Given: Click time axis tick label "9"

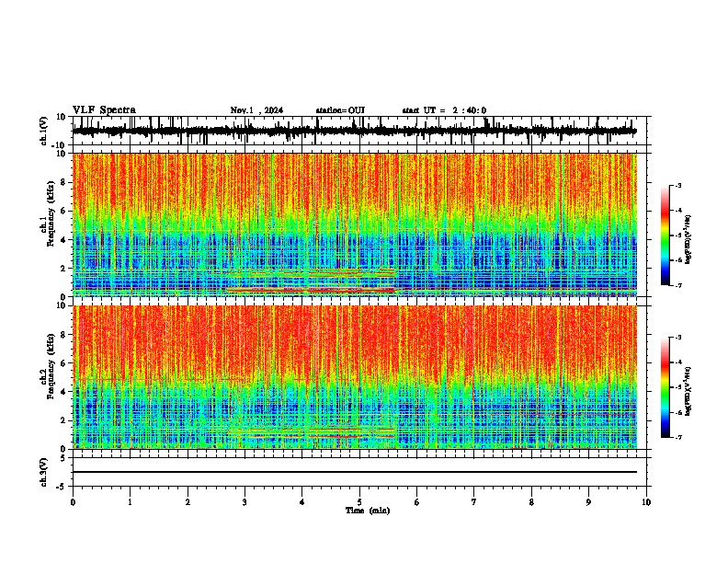Looking at the screenshot, I should point(588,502).
